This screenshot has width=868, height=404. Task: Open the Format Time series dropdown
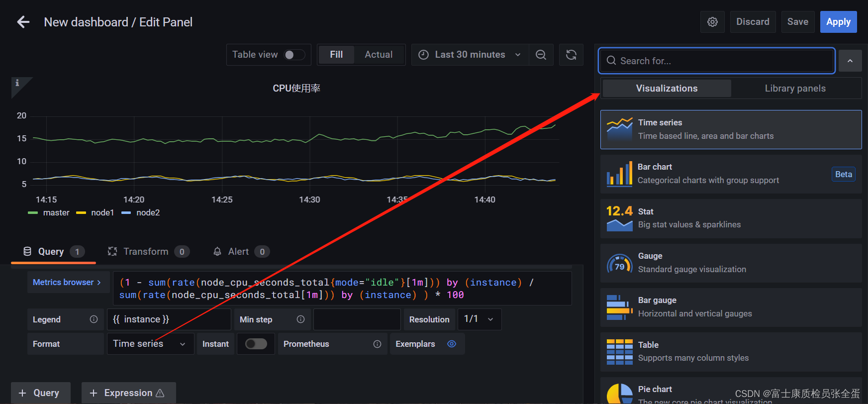pyautogui.click(x=150, y=344)
